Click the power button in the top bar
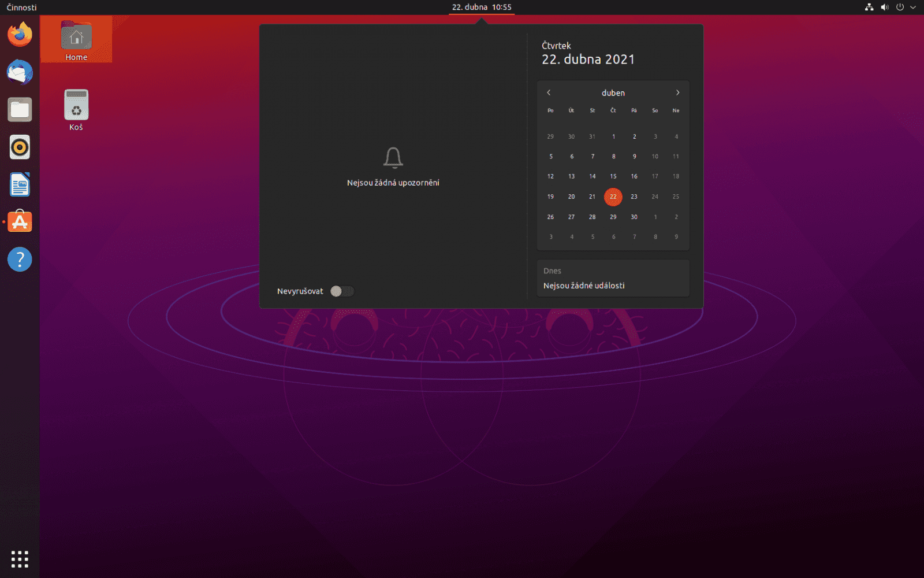Viewport: 924px width, 578px height. click(x=899, y=8)
